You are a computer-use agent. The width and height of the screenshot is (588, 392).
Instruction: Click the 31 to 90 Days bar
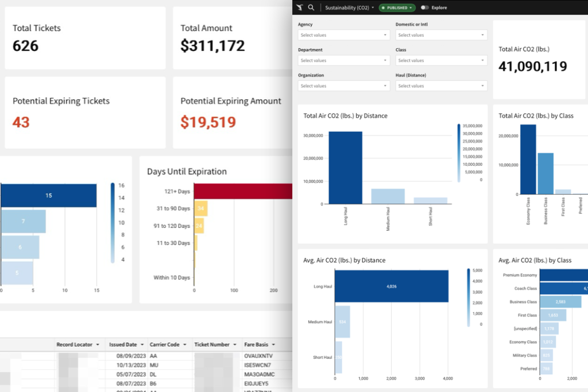[x=201, y=208]
